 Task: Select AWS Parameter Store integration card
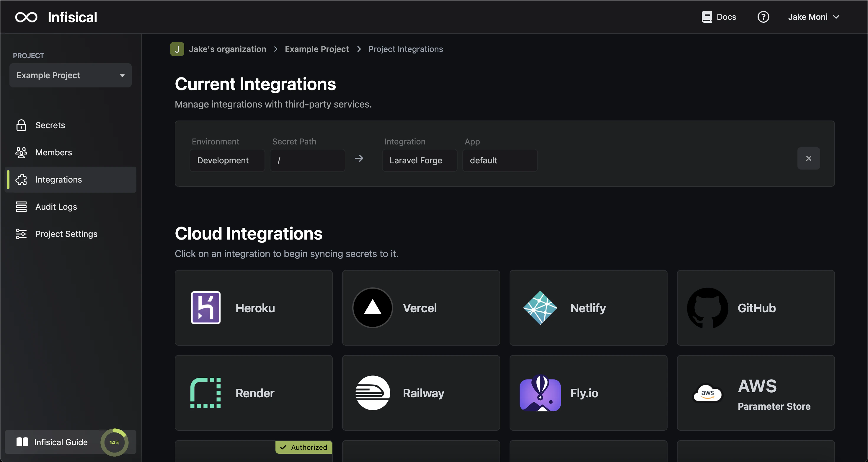click(x=756, y=393)
